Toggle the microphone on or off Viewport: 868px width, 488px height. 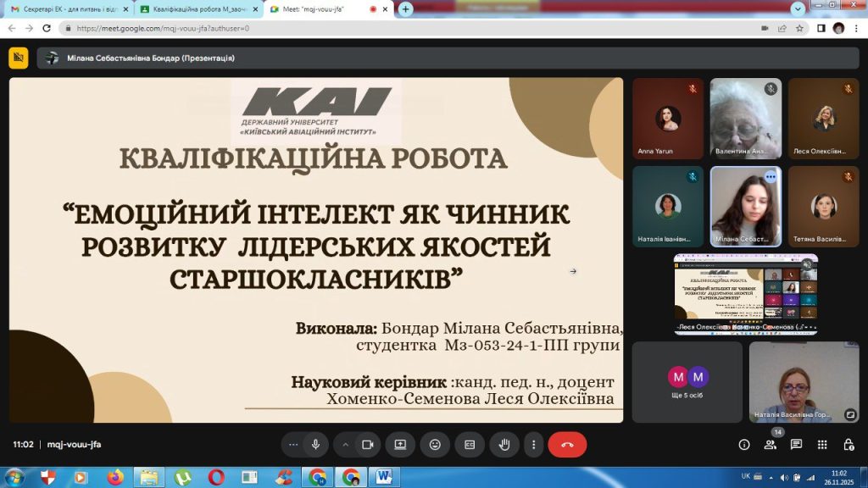[x=315, y=444]
